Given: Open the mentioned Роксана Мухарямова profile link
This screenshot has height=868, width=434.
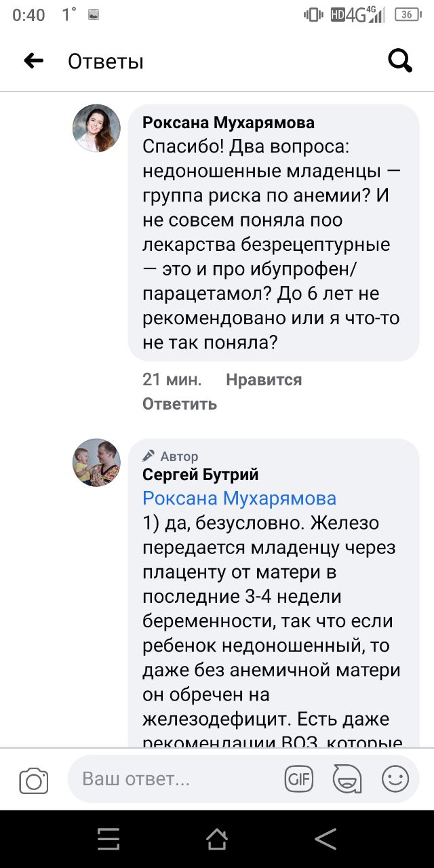Looking at the screenshot, I should tap(239, 498).
